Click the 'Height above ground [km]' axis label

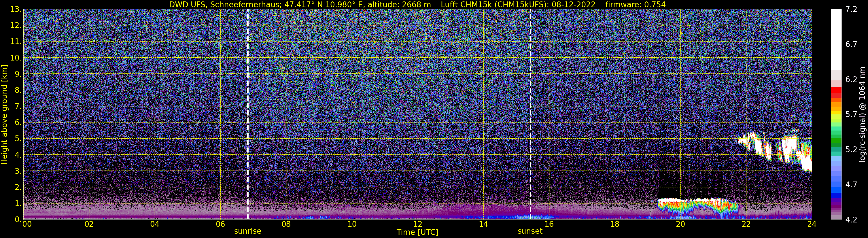click(4, 115)
